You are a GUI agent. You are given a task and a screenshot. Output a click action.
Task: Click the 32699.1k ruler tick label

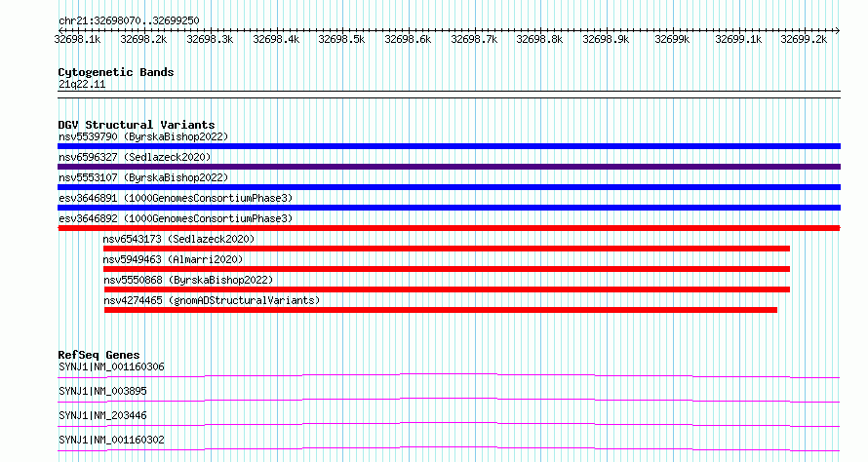click(738, 39)
